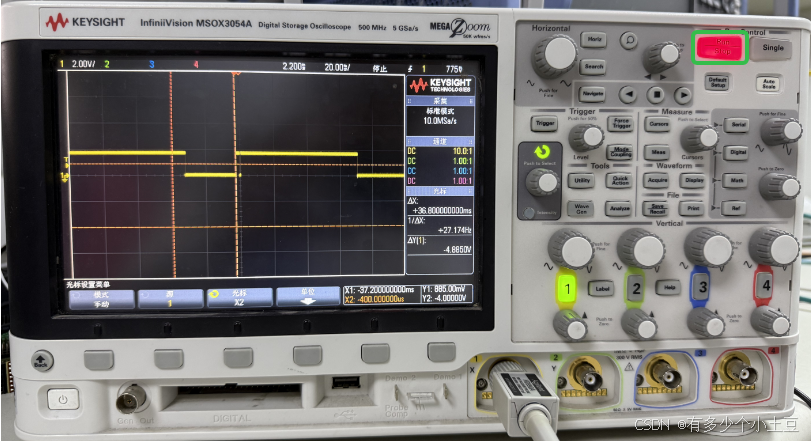The width and height of the screenshot is (811, 441).
Task: Toggle the blue channel 3 key
Action: (702, 286)
